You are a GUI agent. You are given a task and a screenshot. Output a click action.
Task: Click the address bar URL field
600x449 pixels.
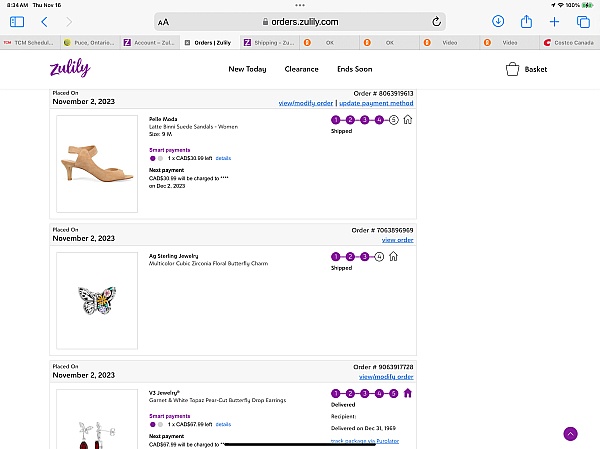click(300, 22)
